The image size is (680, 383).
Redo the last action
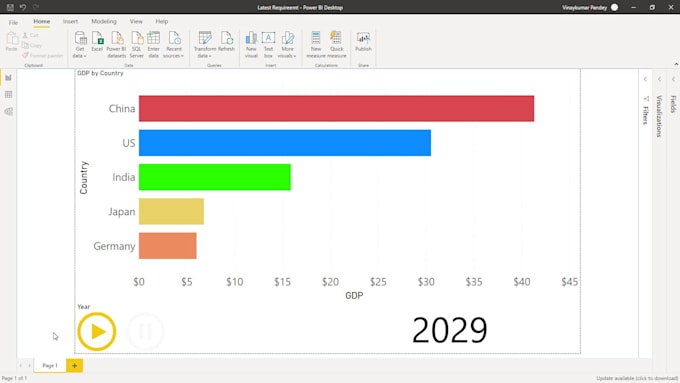point(36,7)
